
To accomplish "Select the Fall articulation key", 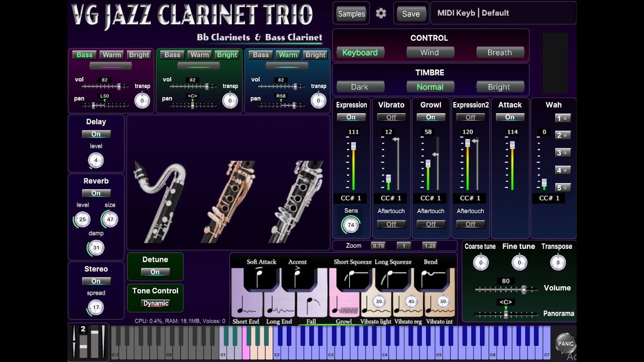I will [x=312, y=305].
